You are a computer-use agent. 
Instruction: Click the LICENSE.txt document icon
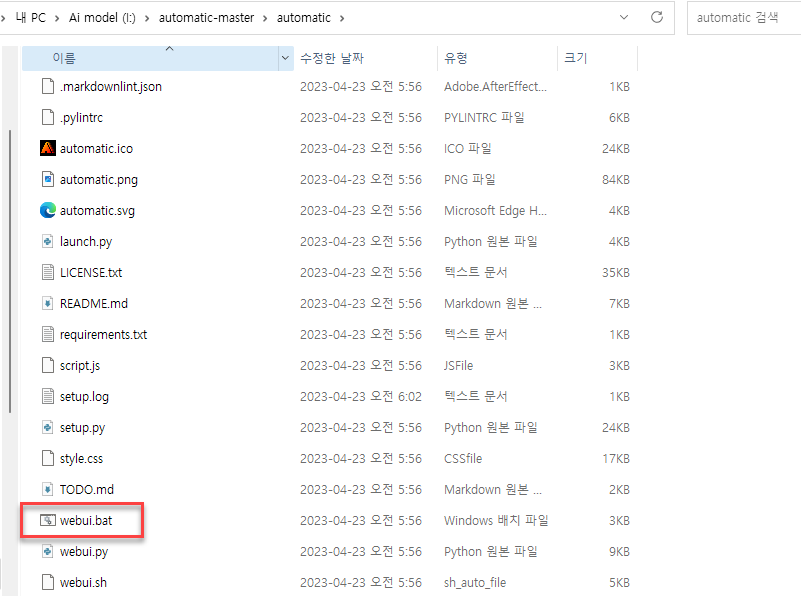point(48,272)
